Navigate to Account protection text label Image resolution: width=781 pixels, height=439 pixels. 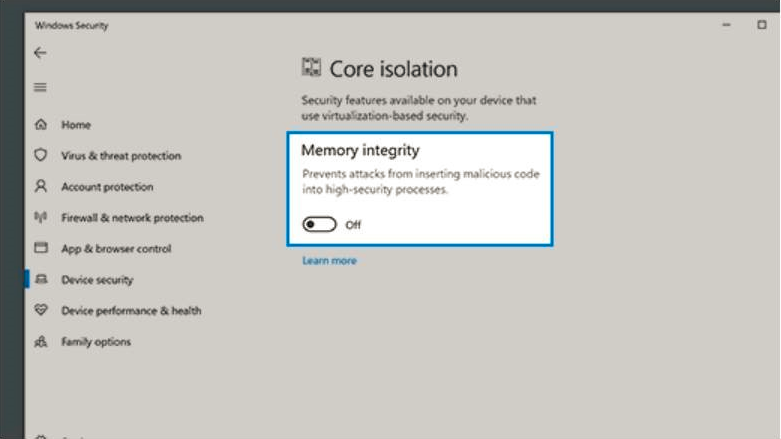tap(107, 187)
